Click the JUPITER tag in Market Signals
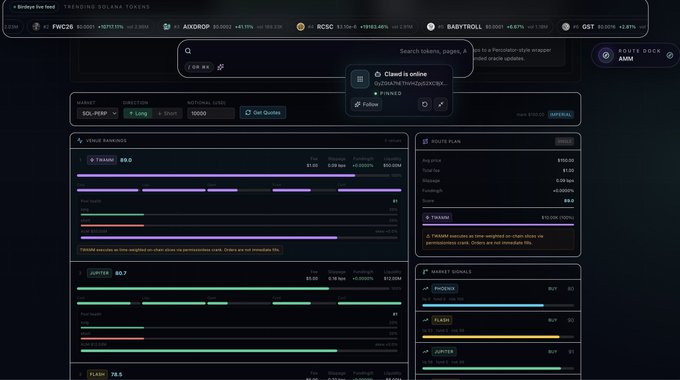The height and width of the screenshot is (380, 680). coord(444,351)
